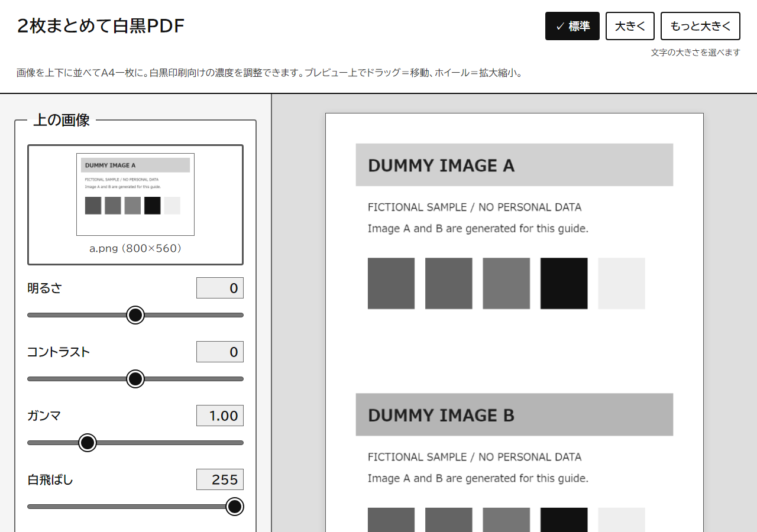Screen dimensions: 757x532
Task: Click the a.png (800×560) file name label
Action: pyautogui.click(x=135, y=248)
